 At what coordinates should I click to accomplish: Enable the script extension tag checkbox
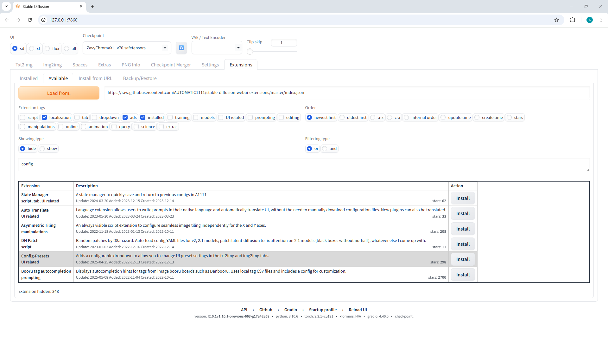tap(23, 117)
